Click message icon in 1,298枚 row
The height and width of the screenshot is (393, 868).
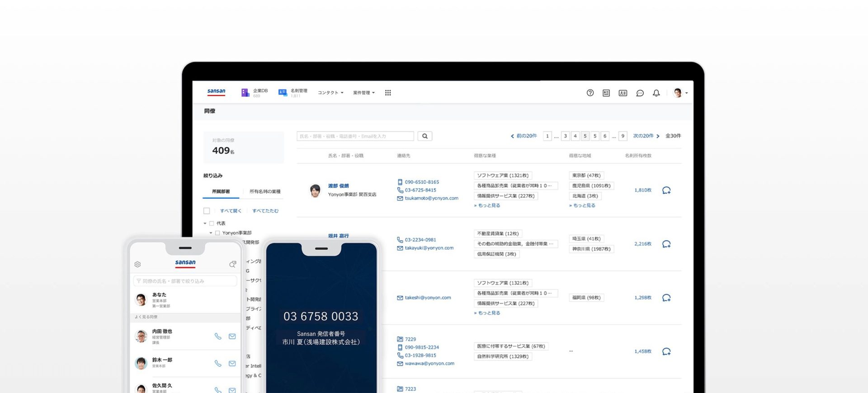666,298
